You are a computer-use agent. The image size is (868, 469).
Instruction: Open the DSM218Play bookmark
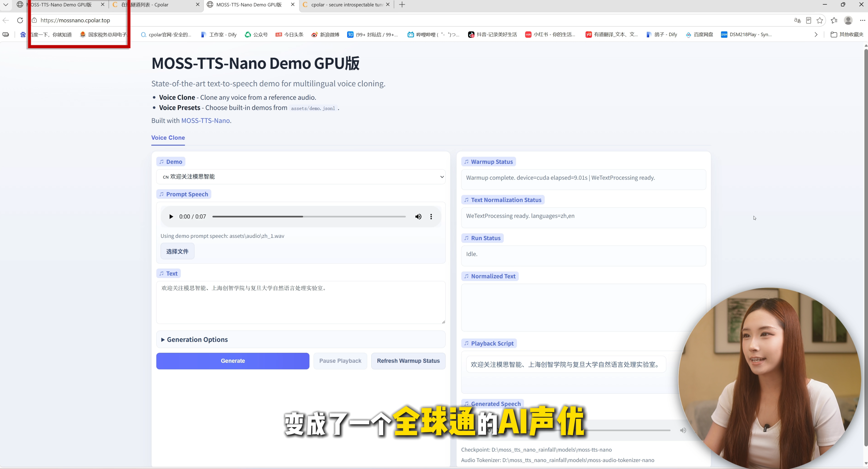point(746,34)
